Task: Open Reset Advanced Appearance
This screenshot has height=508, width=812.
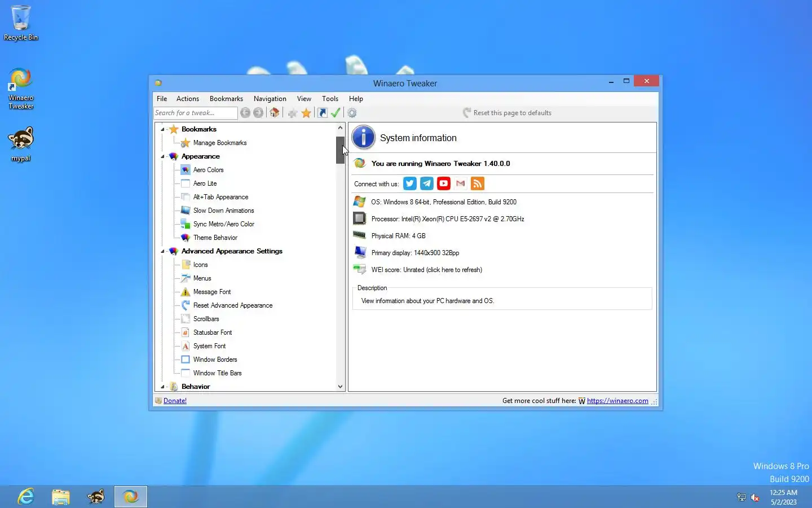Action: pos(232,305)
